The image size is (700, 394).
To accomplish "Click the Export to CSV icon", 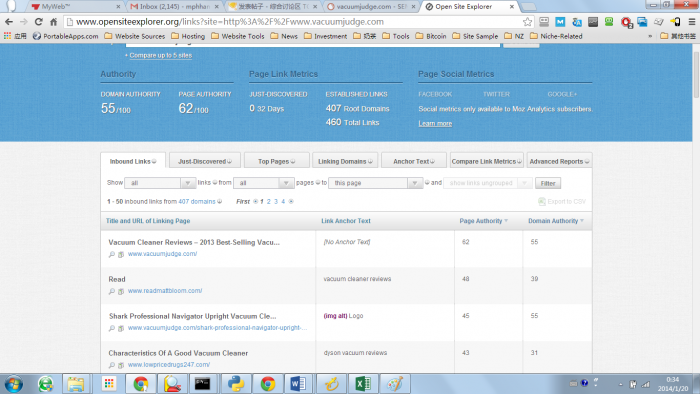I will click(x=542, y=202).
